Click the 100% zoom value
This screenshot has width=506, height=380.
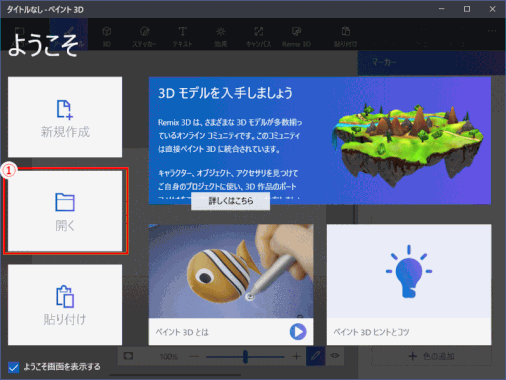169,357
